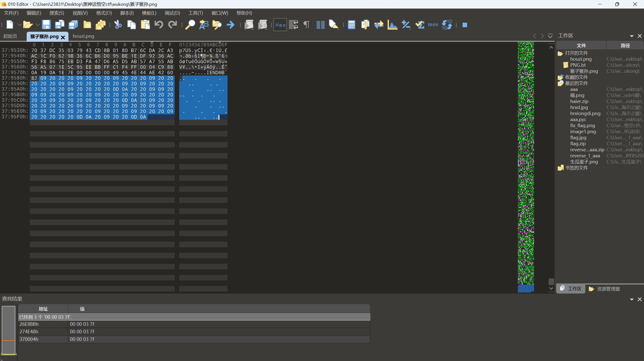Image resolution: width=644 pixels, height=361 pixels.
Task: Open the 文件(F) menu
Action: [x=11, y=13]
